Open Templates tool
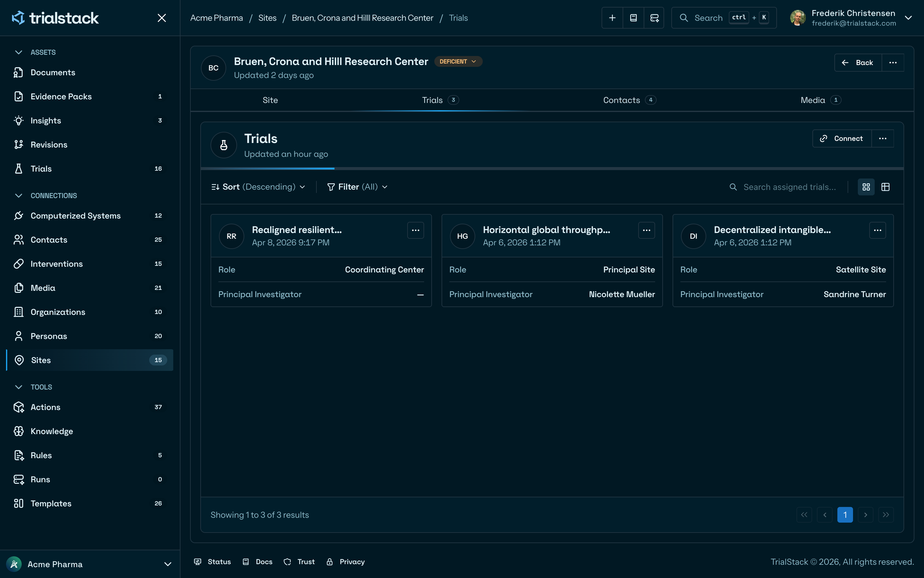The image size is (924, 578). click(x=90, y=503)
